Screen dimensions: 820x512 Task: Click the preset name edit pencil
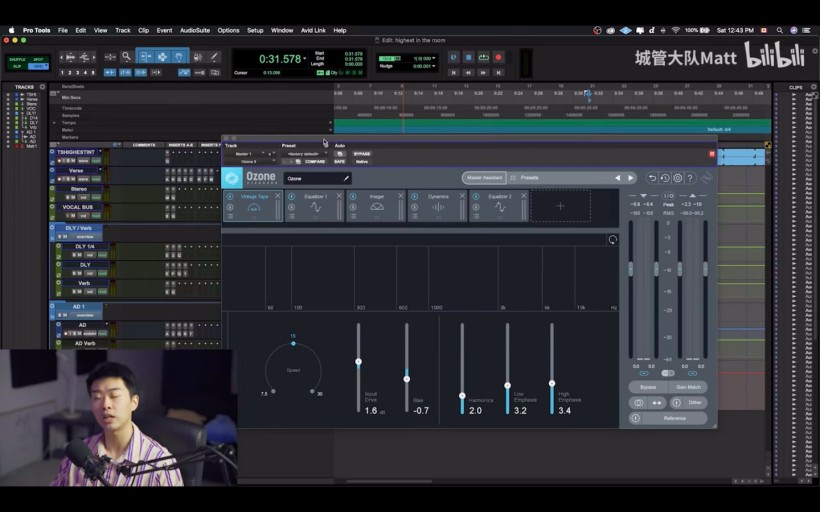346,178
